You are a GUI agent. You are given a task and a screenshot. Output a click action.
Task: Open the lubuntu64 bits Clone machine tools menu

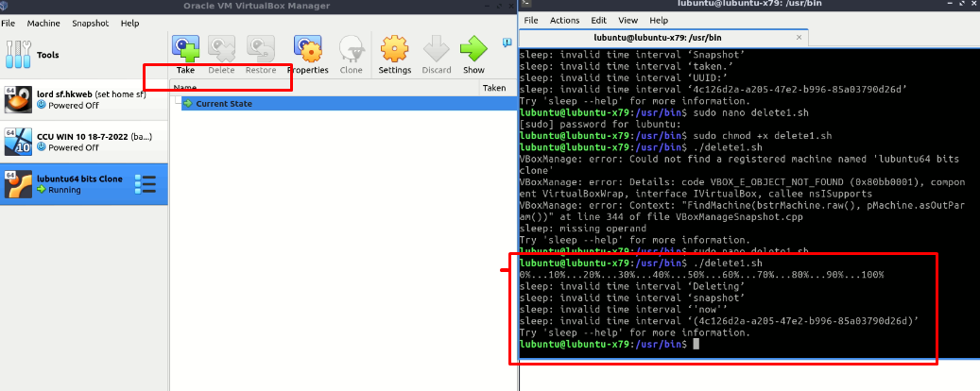[145, 184]
